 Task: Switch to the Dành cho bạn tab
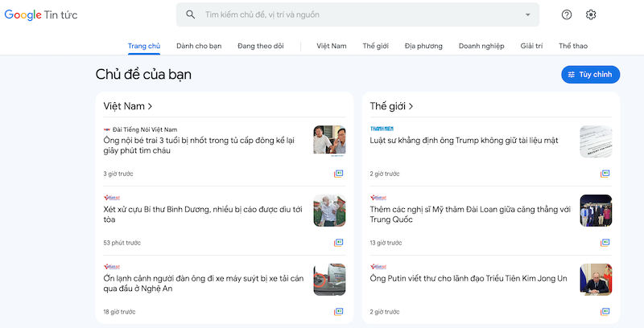pyautogui.click(x=199, y=46)
